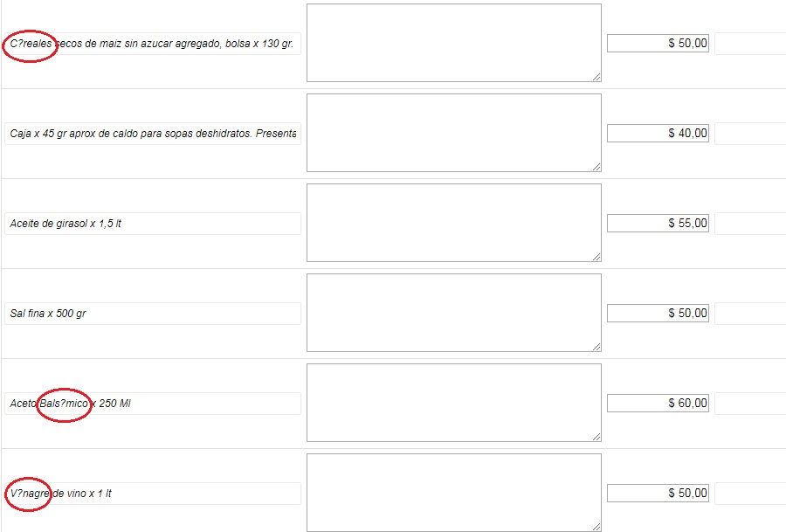786x532 pixels.
Task: Click the text area next to Aceite de girasol
Action: tap(454, 223)
